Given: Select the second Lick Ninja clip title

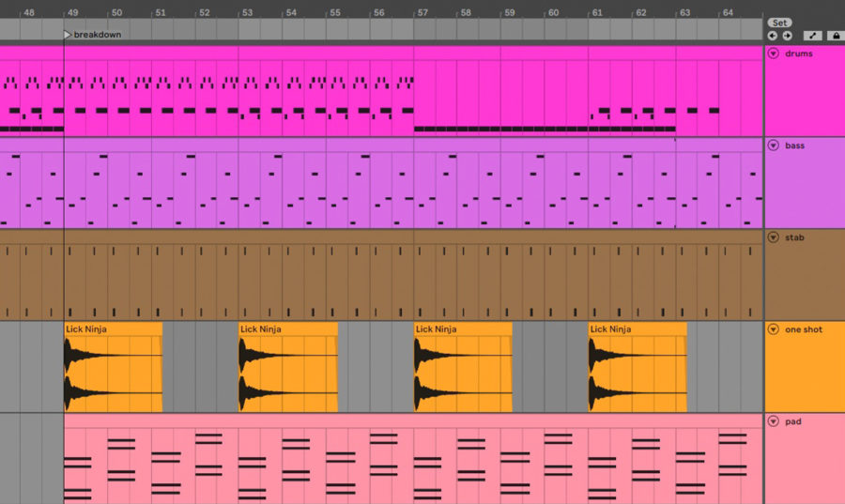Looking at the screenshot, I should (x=260, y=329).
